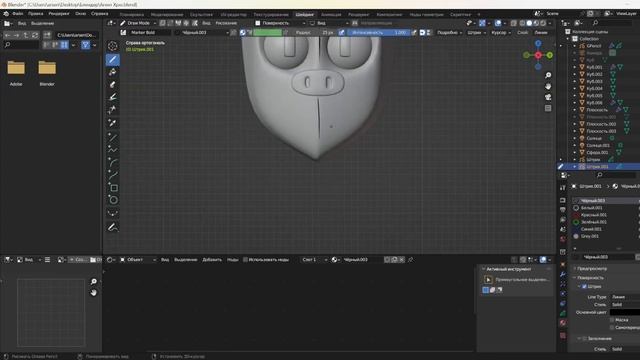Open the Поверхность stroke placement dropdown
This screenshot has width=640, height=360.
280,23
